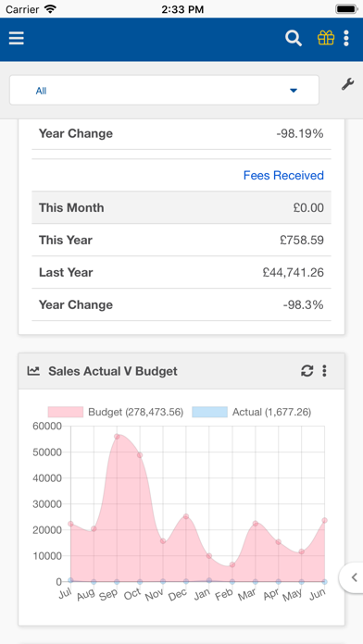Select the Last Year fees row

coord(181,272)
